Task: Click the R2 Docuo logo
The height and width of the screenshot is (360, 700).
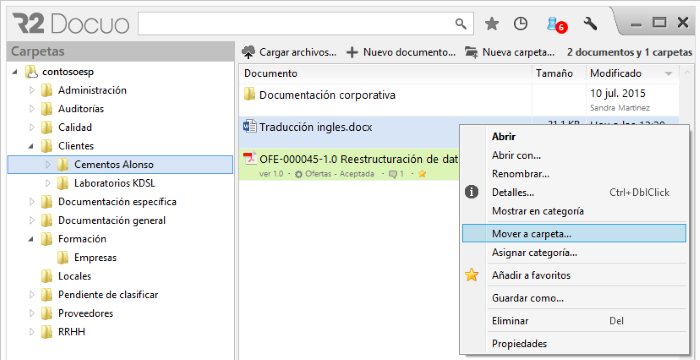Action: pyautogui.click(x=71, y=24)
